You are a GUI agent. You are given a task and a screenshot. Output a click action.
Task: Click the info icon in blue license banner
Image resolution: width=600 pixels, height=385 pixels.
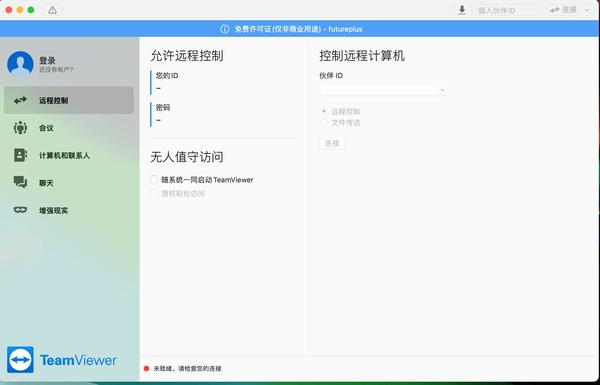[225, 29]
